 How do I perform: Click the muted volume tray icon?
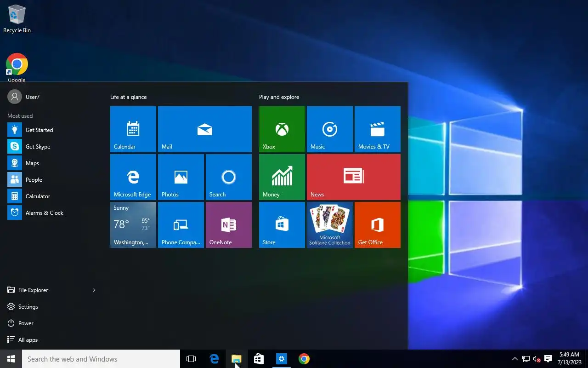[537, 359]
